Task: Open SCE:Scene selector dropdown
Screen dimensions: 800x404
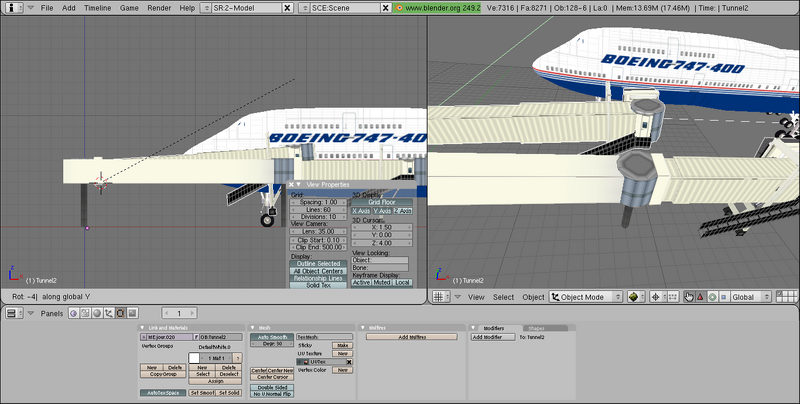Action: [x=304, y=8]
